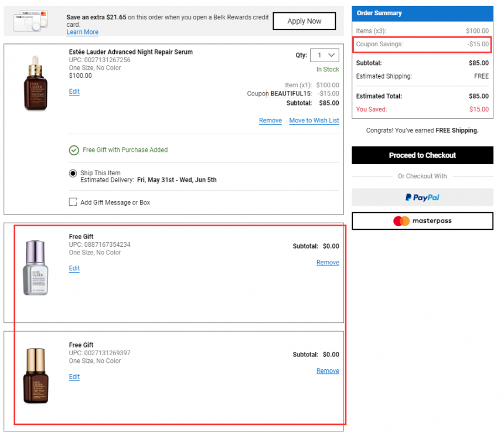Remove Free Gift with UPC 0027131269397
The image size is (504, 442).
[x=328, y=371]
